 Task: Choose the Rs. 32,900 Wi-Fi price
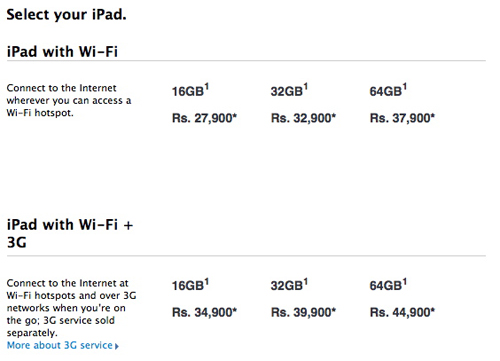click(x=303, y=118)
